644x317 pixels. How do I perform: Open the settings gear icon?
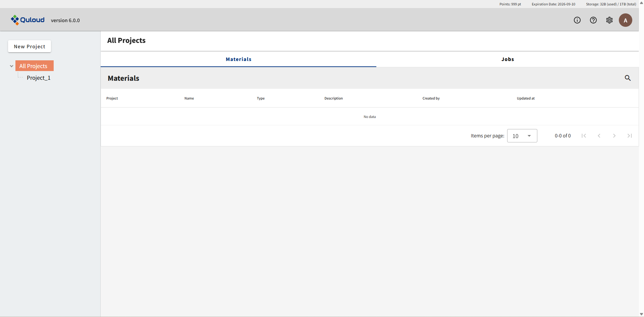[x=609, y=20]
